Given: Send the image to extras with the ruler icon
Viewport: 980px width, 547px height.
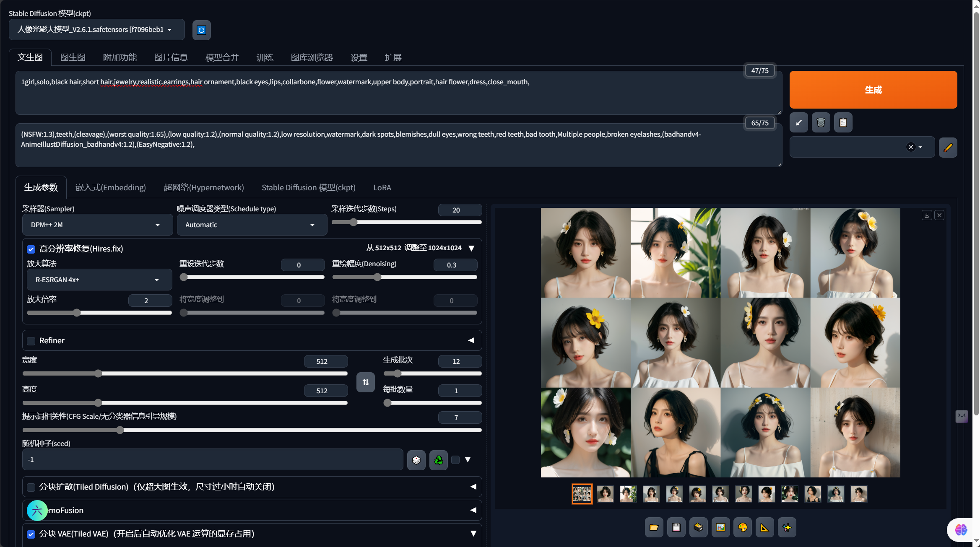Looking at the screenshot, I should pos(764,527).
